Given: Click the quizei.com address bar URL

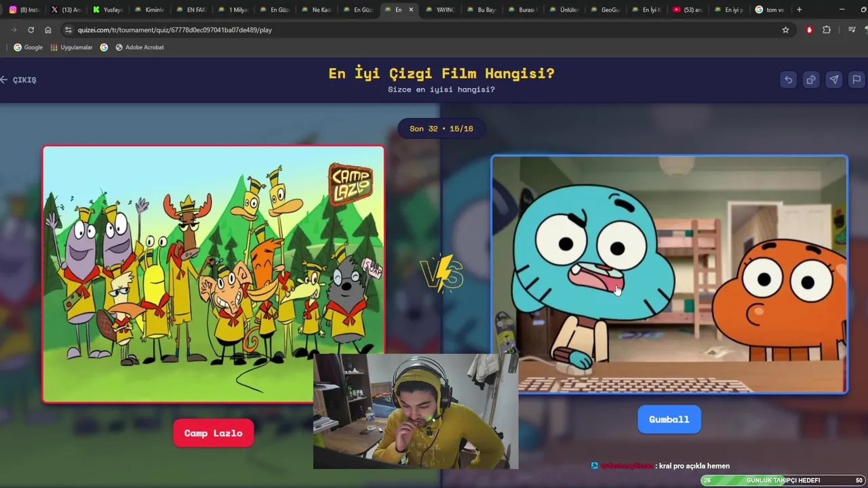Looking at the screenshot, I should click(175, 30).
